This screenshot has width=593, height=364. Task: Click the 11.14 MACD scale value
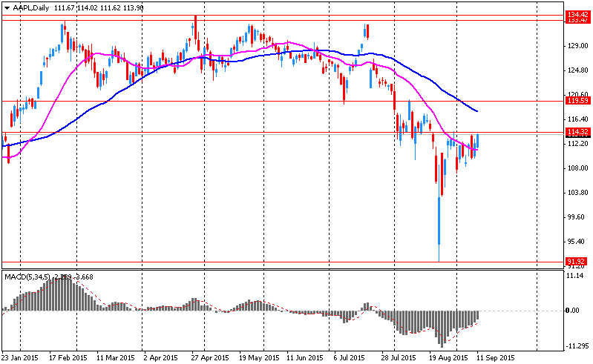tap(575, 276)
